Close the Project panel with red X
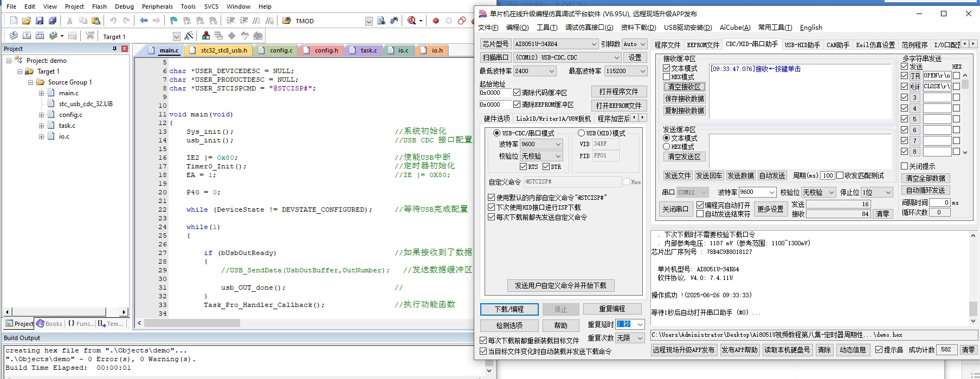The width and height of the screenshot is (980, 379). (125, 48)
